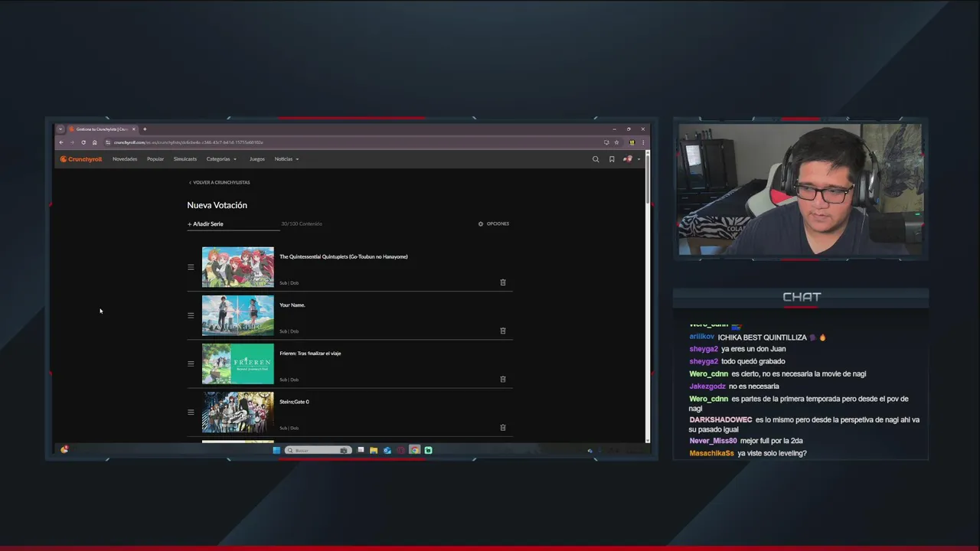Open the Juegos menu item
This screenshot has width=980, height=551.
(257, 159)
